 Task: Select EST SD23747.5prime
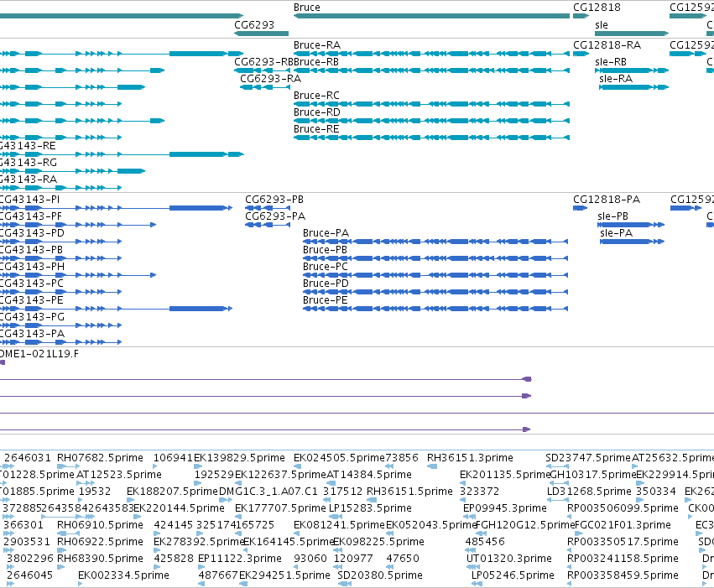click(588, 458)
